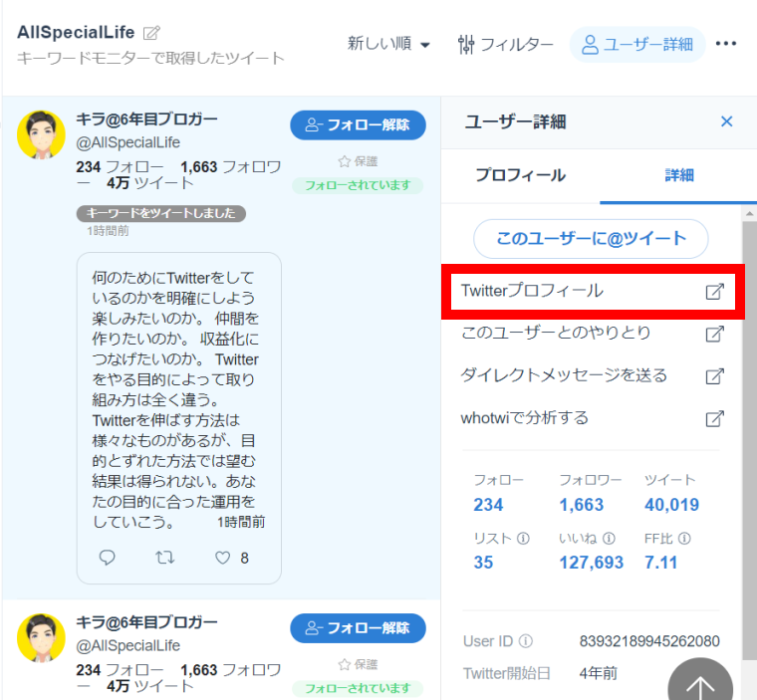Screen dimensions: 757x700
Task: Click the first tweet's profile avatar
Action: click(42, 134)
